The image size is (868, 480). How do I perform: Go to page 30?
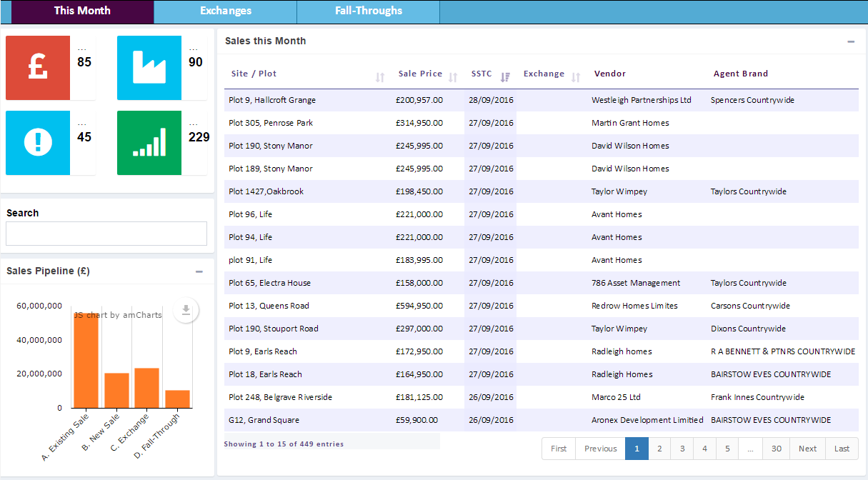click(x=777, y=449)
